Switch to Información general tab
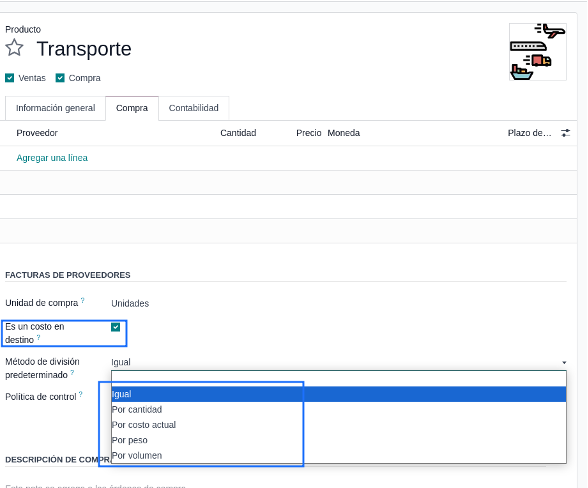This screenshot has height=488, width=588. tap(56, 108)
